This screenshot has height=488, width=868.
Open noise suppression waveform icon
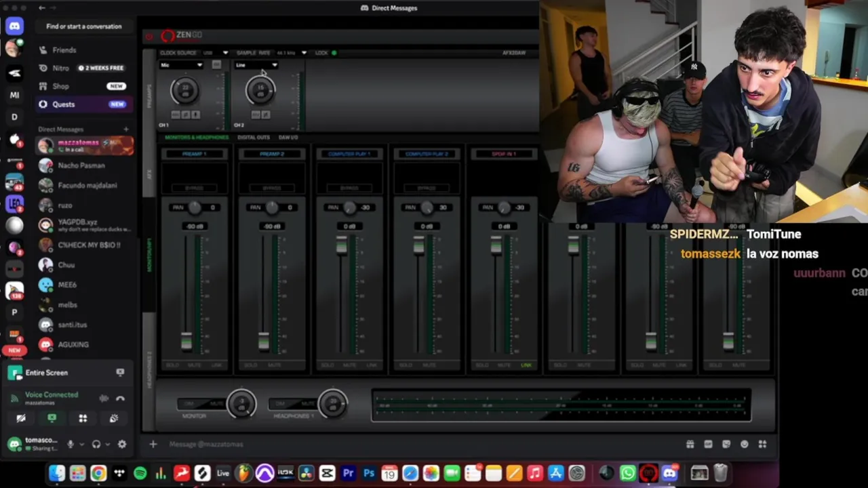[x=104, y=399]
